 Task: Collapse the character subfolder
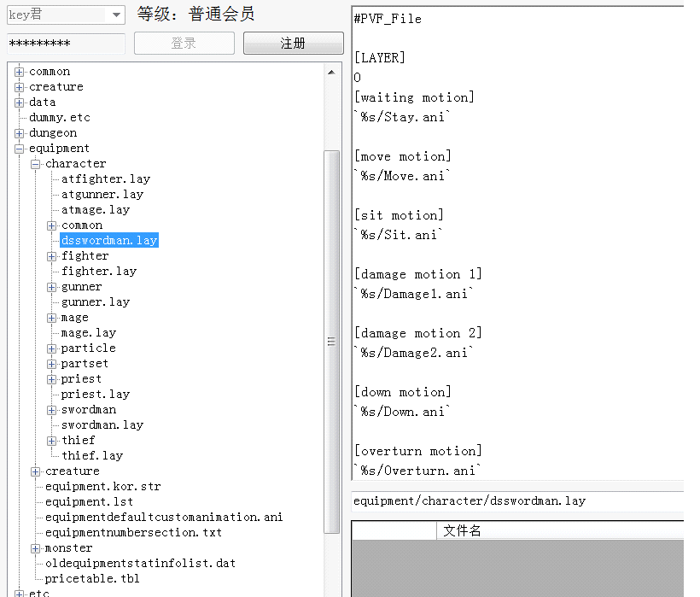36,164
